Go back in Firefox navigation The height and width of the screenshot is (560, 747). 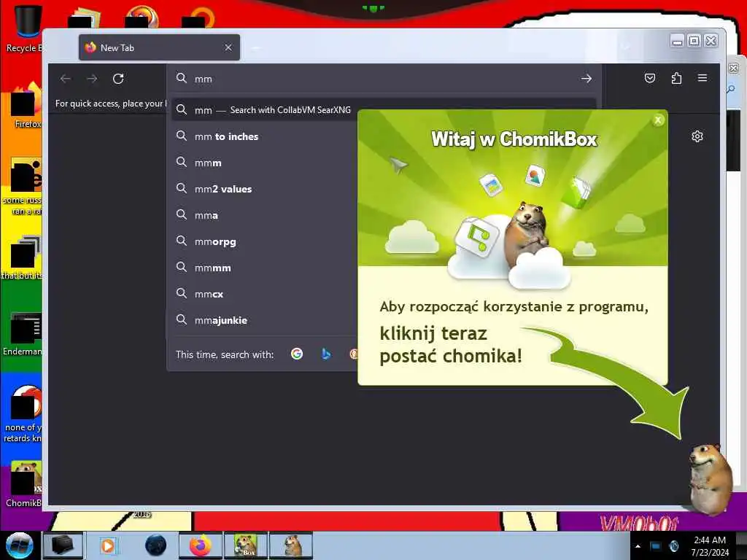[66, 79]
